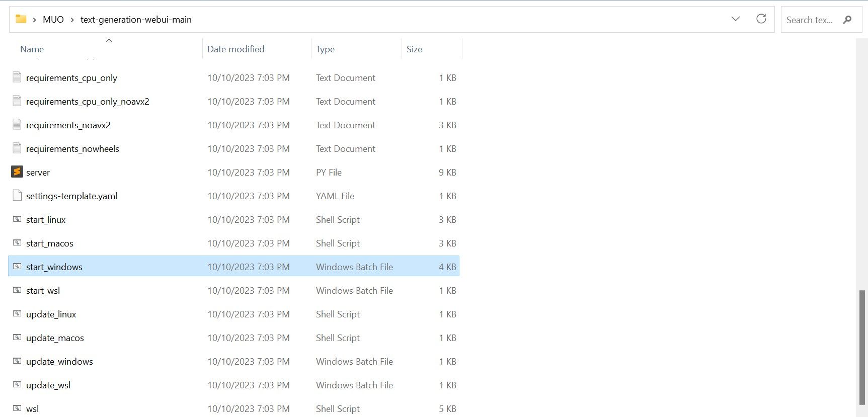Navigate to MUO folder in breadcrumb
This screenshot has height=417, width=868.
point(53,20)
